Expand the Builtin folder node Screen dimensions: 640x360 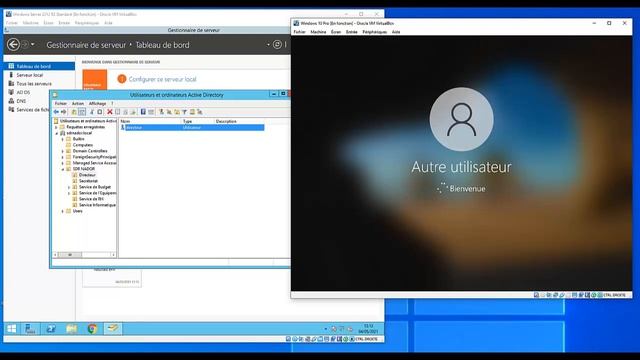pos(62,139)
